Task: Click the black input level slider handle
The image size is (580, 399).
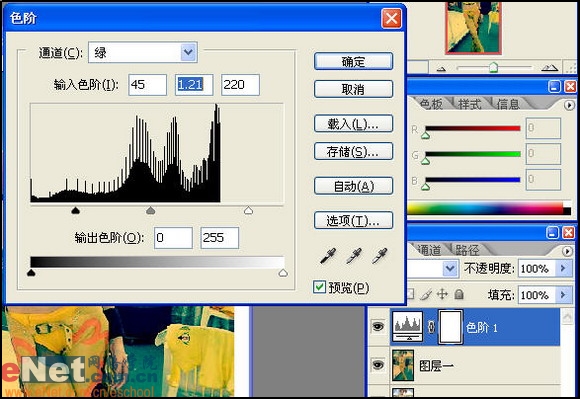Action: tap(75, 210)
